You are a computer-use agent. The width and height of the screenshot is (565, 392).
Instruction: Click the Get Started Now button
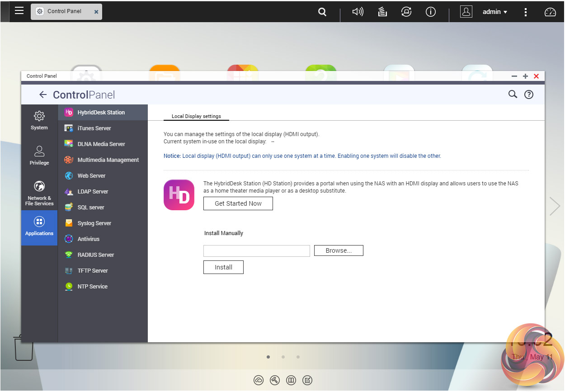[238, 203]
